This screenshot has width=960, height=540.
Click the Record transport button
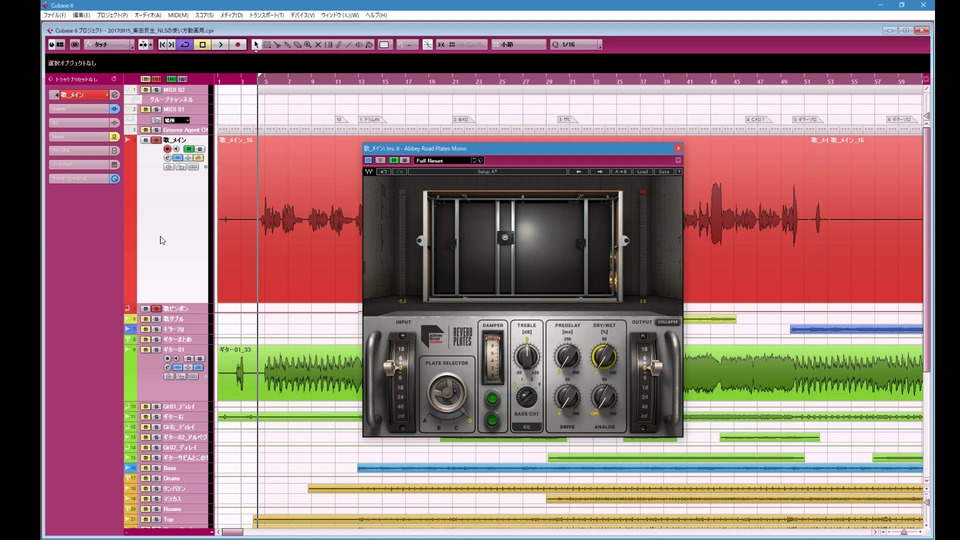(238, 45)
